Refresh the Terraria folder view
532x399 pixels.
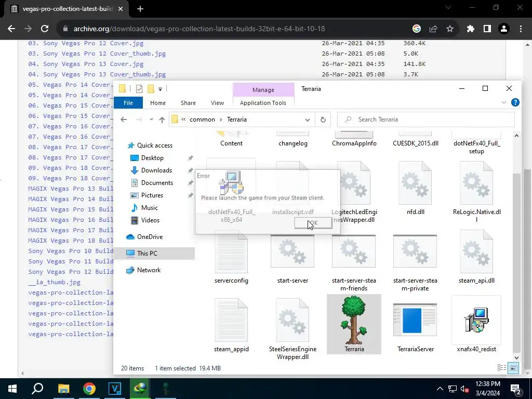coord(323,119)
